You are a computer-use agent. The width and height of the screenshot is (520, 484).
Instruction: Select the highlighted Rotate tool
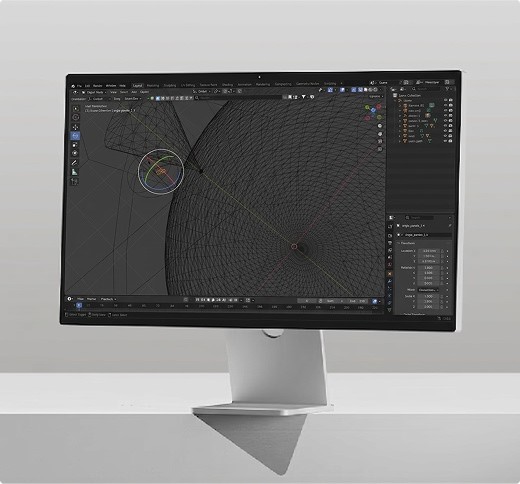click(75, 136)
